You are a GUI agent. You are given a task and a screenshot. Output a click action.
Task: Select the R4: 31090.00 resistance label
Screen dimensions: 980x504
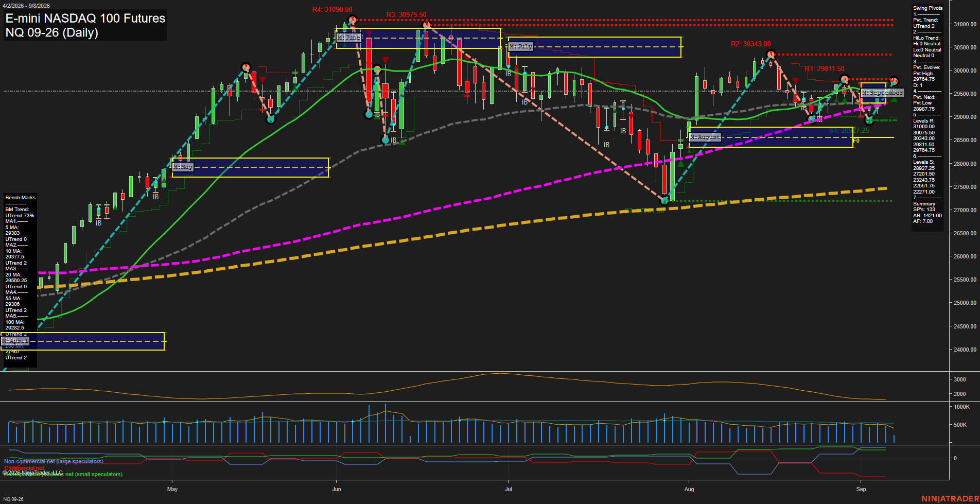pyautogui.click(x=332, y=10)
